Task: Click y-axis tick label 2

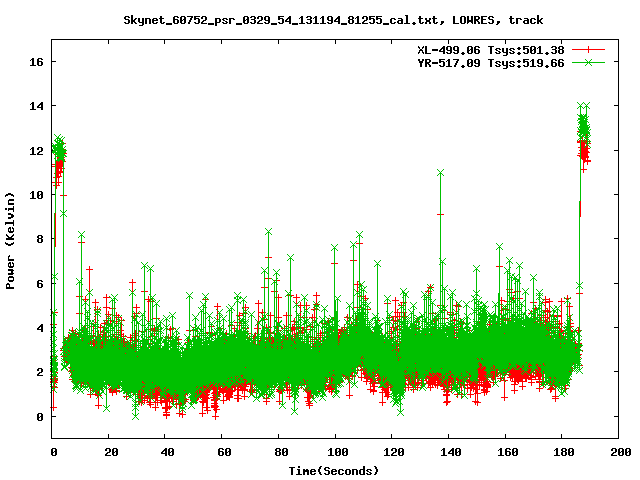Action: point(40,372)
